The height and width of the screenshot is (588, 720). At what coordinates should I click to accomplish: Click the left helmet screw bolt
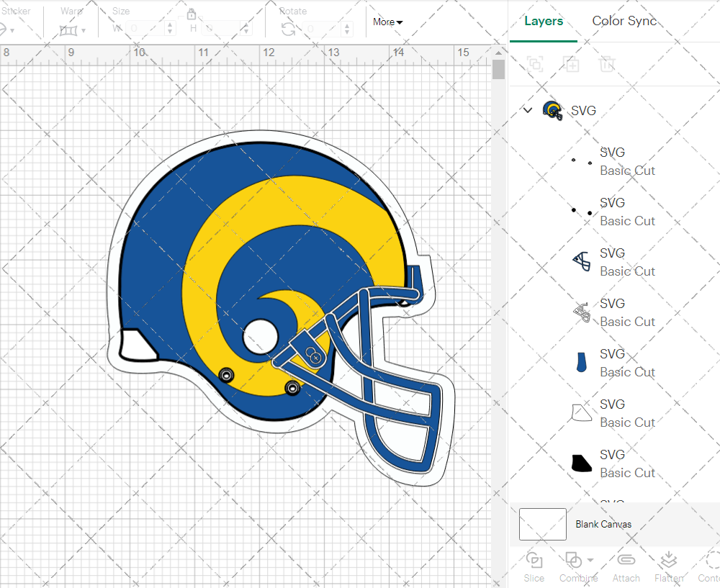(226, 375)
